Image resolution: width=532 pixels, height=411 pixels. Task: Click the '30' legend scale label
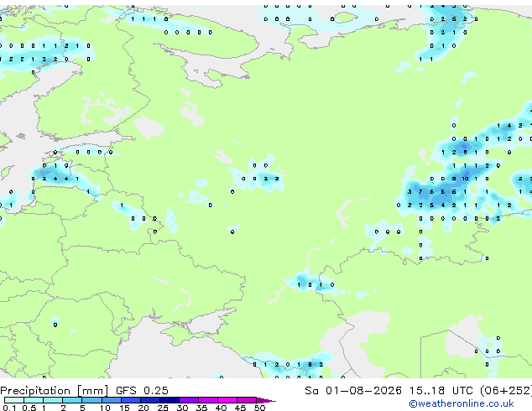(x=182, y=408)
